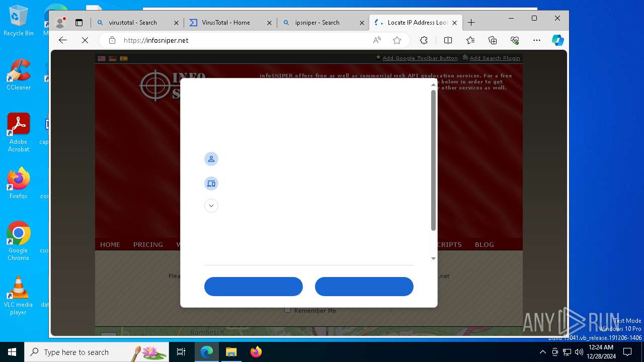This screenshot has height=362, width=644.
Task: Select the US English flag icon
Action: [x=102, y=58]
